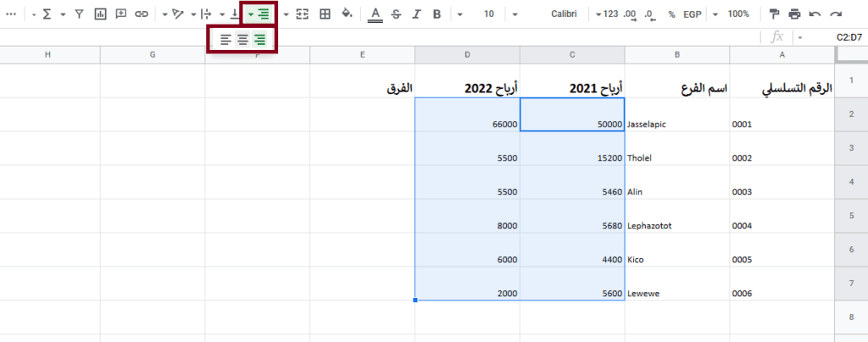Select column B header

677,54
